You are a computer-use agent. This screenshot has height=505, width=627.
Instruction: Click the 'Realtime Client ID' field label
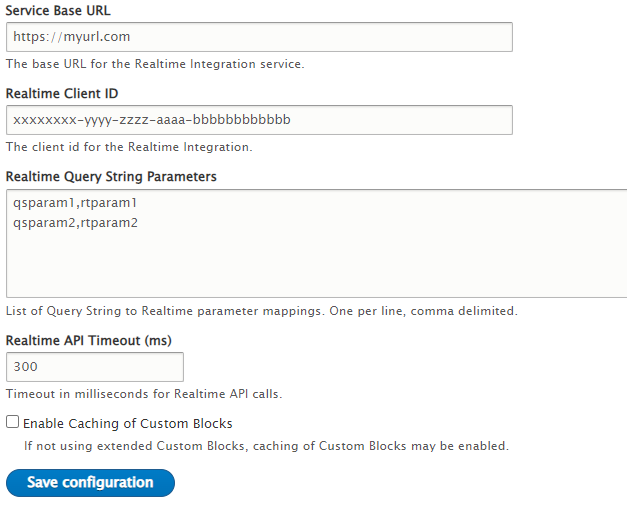[x=68, y=94]
